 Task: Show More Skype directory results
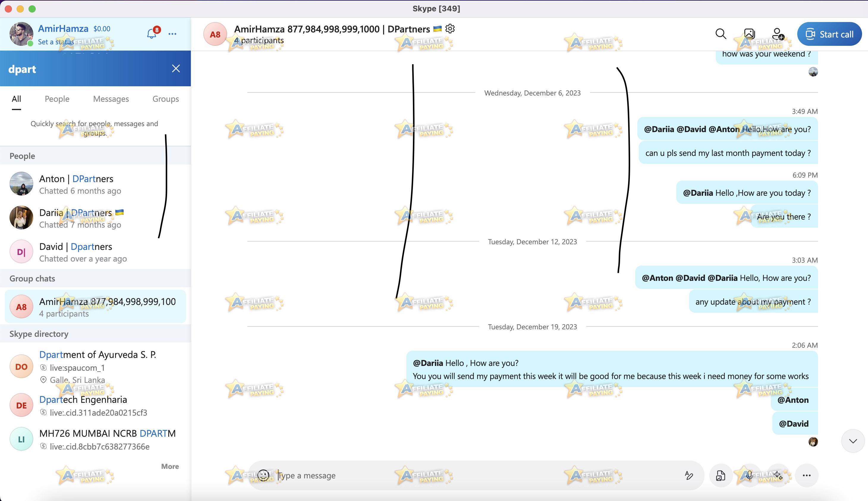click(x=170, y=466)
